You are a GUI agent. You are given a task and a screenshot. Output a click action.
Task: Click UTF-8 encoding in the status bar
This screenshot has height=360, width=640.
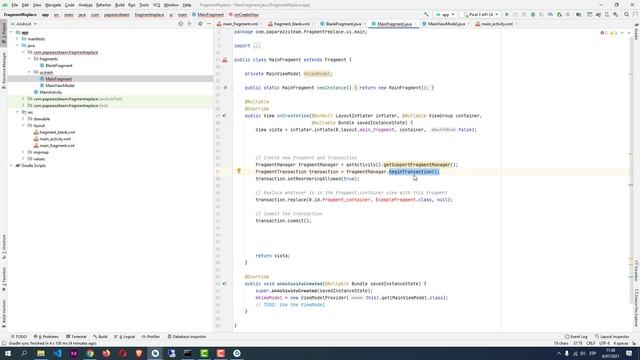point(604,344)
